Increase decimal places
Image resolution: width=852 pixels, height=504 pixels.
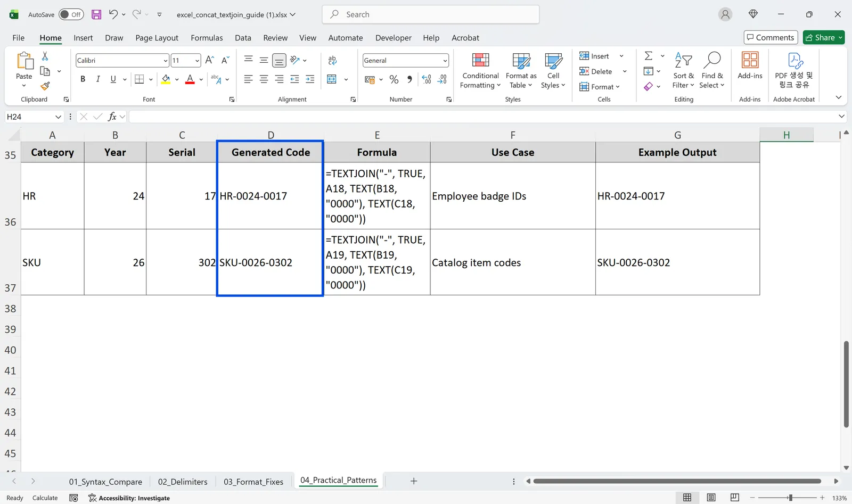(x=427, y=79)
